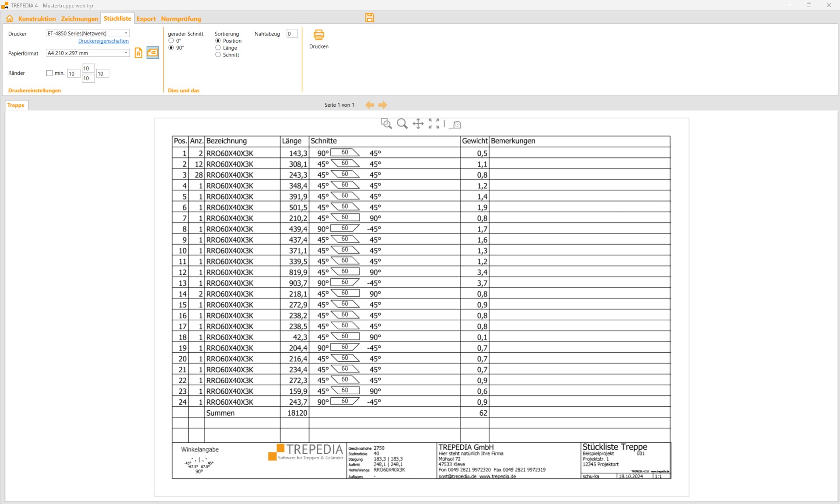
Task: Click the Drucken printer icon
Action: [x=318, y=35]
